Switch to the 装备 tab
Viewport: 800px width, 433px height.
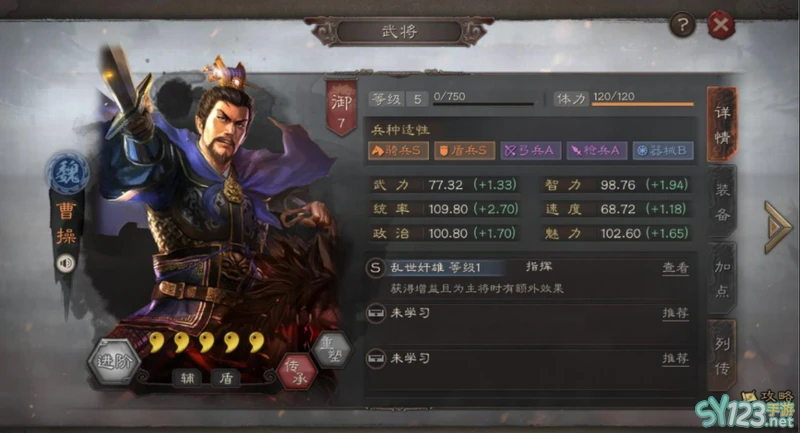pyautogui.click(x=722, y=202)
